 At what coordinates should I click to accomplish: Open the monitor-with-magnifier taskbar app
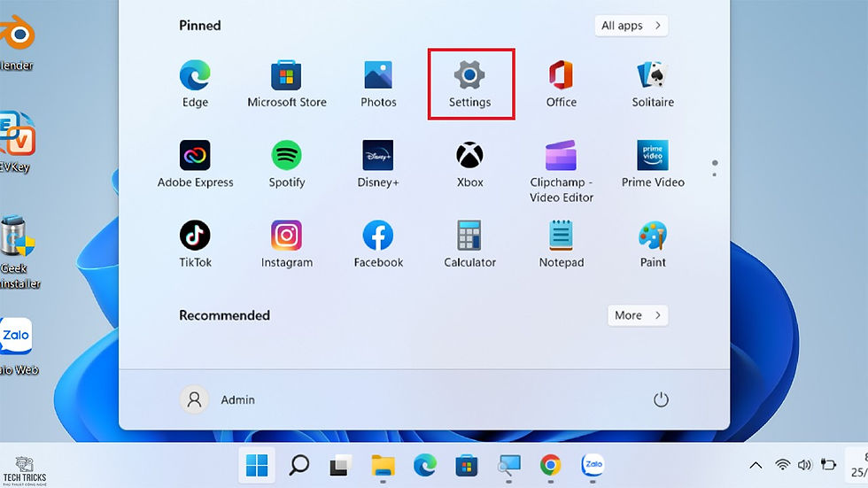(508, 465)
